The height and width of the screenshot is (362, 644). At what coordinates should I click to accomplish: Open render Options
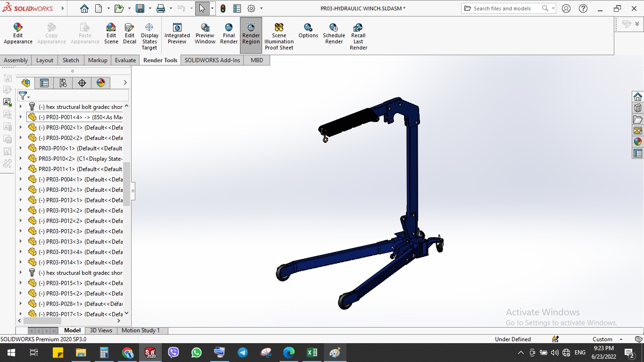pyautogui.click(x=308, y=31)
